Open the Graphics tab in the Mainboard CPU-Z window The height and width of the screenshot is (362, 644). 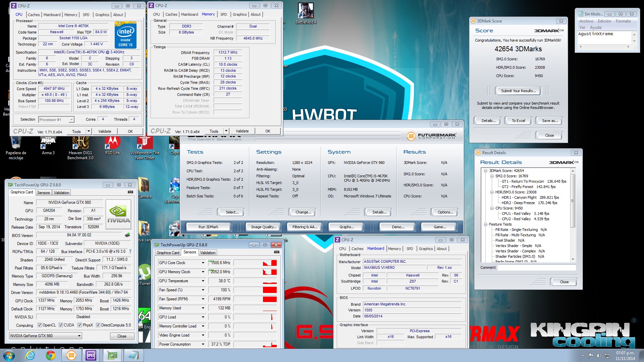pyautogui.click(x=426, y=249)
